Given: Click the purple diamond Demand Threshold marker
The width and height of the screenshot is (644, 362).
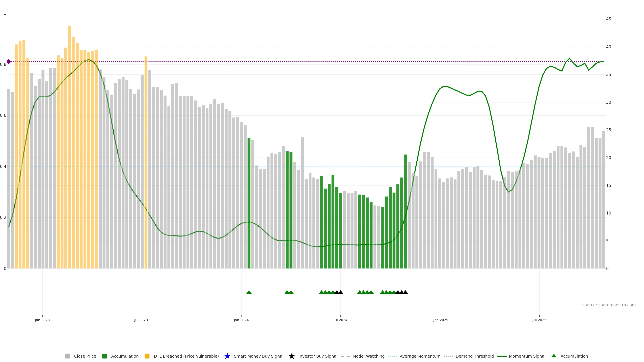Looking at the screenshot, I should 9,62.
